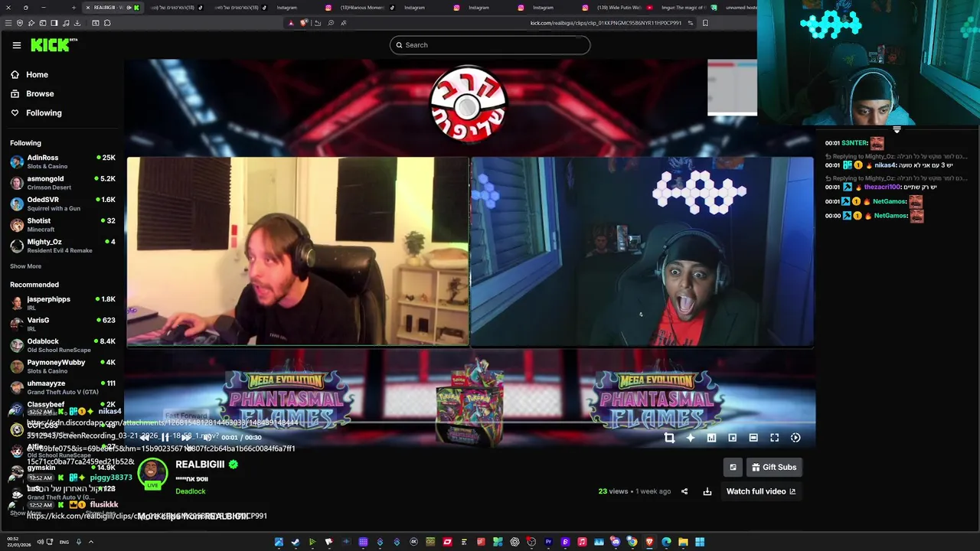This screenshot has width=980, height=551.
Task: Open the Kick hamburger sidebar menu
Action: [16, 45]
